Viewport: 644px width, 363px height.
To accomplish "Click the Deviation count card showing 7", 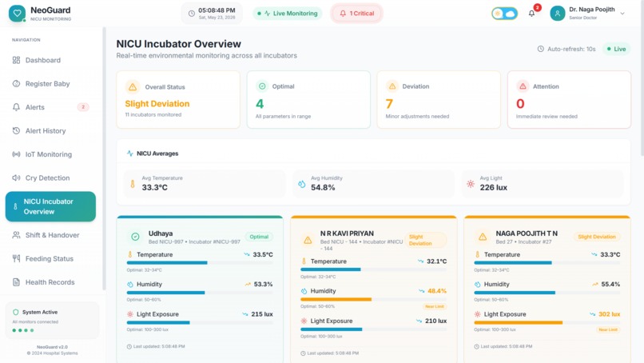I will 439,99.
